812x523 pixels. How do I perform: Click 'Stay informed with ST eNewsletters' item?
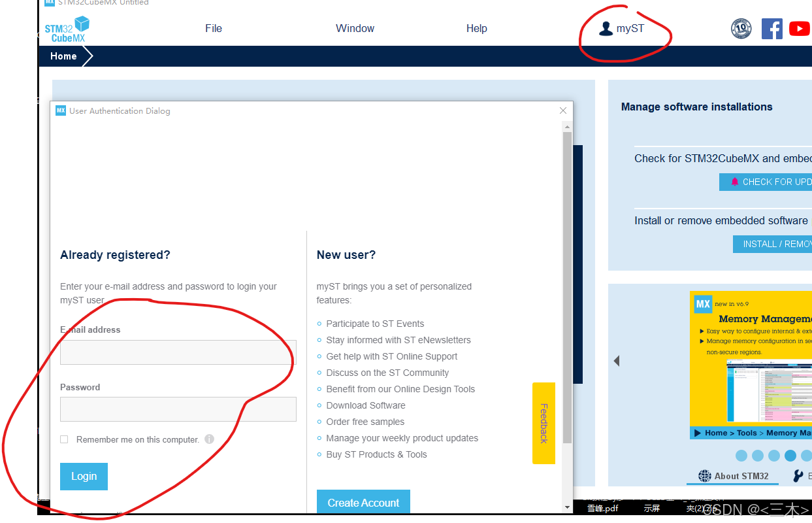(398, 340)
